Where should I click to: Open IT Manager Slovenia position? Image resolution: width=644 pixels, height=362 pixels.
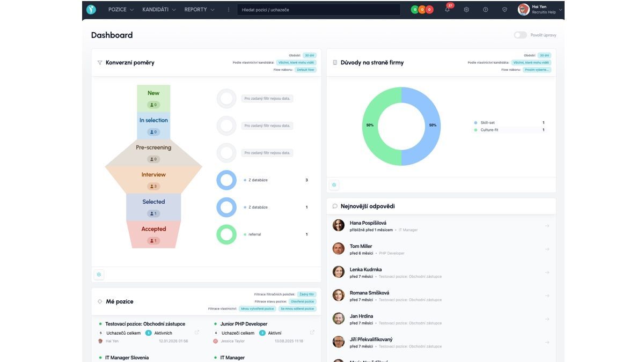pos(127,358)
